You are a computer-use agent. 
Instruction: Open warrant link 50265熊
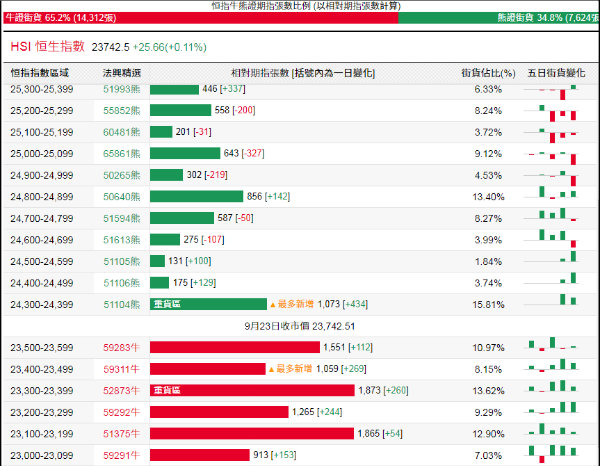click(x=122, y=175)
